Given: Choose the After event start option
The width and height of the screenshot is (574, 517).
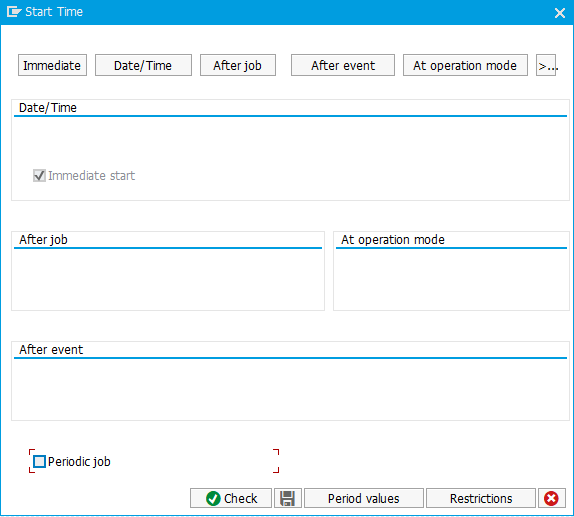Looking at the screenshot, I should pyautogui.click(x=343, y=66).
